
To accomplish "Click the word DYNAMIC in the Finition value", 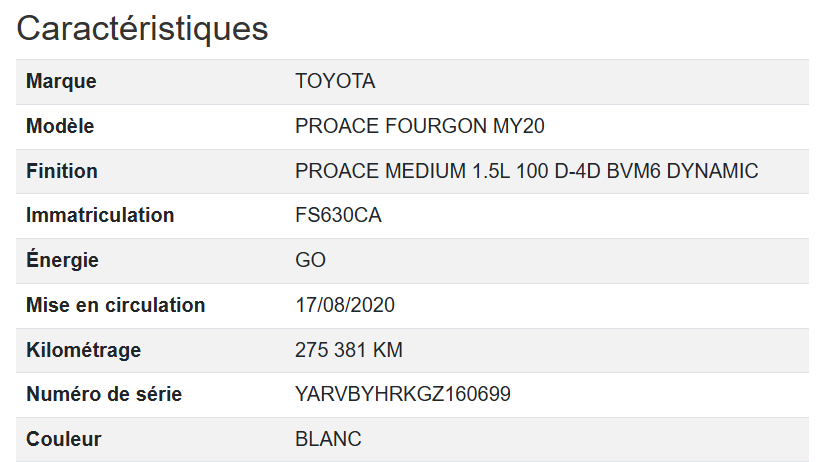I will (712, 171).
